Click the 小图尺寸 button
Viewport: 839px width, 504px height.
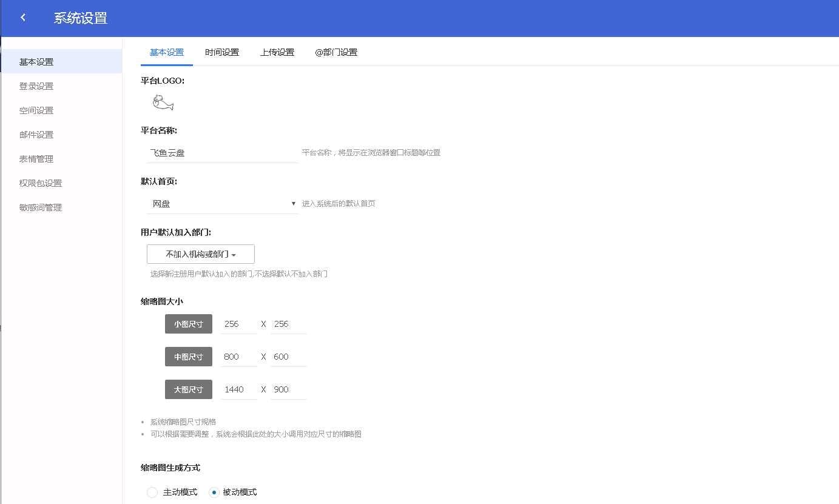pos(188,323)
